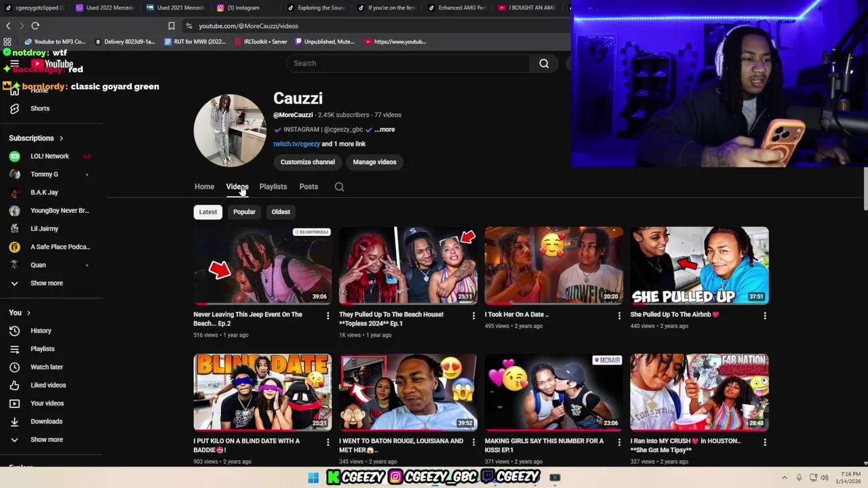Click the bookmark page icon in address bar
The width and height of the screenshot is (868, 488).
(x=172, y=26)
